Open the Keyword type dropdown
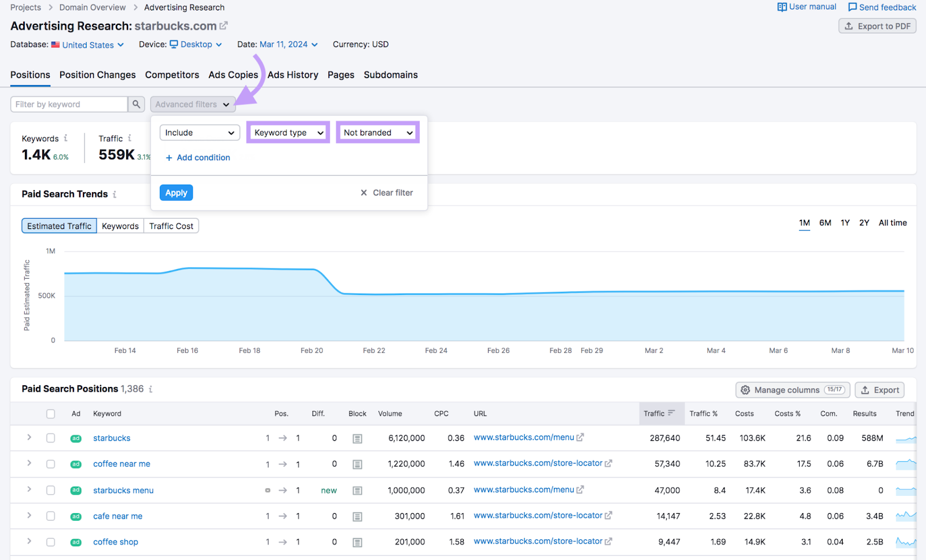This screenshot has width=926, height=560. [x=288, y=132]
